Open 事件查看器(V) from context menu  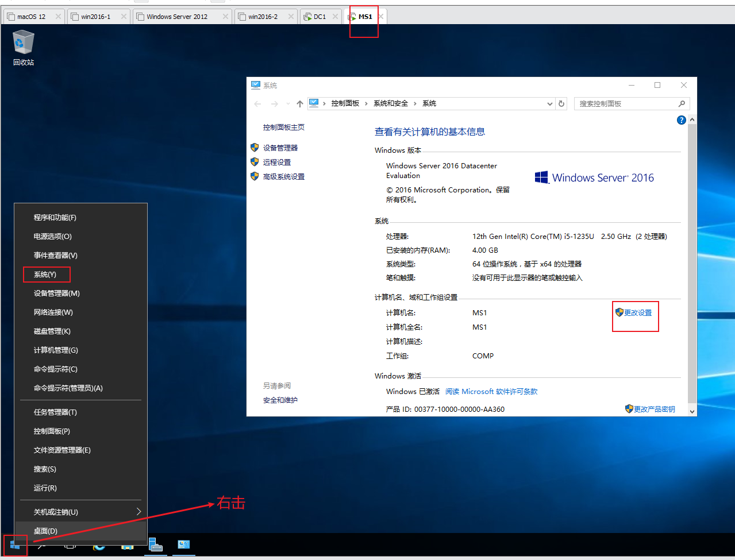click(81, 255)
